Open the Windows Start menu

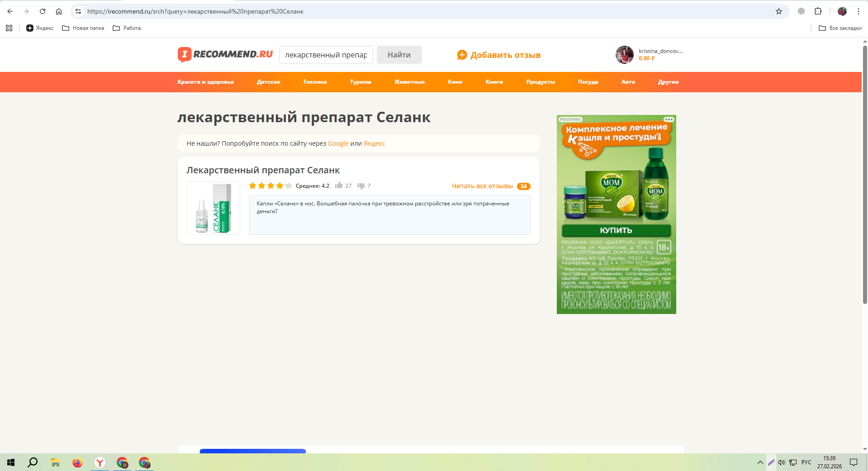click(x=11, y=462)
